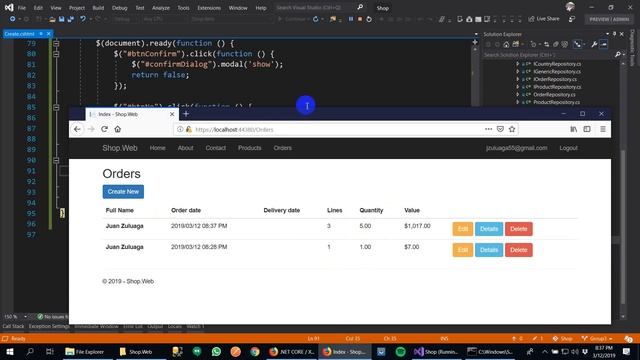Viewport: 640px width, 360px height.
Task: Undo the last change in Visual Studio
Action: [83, 19]
